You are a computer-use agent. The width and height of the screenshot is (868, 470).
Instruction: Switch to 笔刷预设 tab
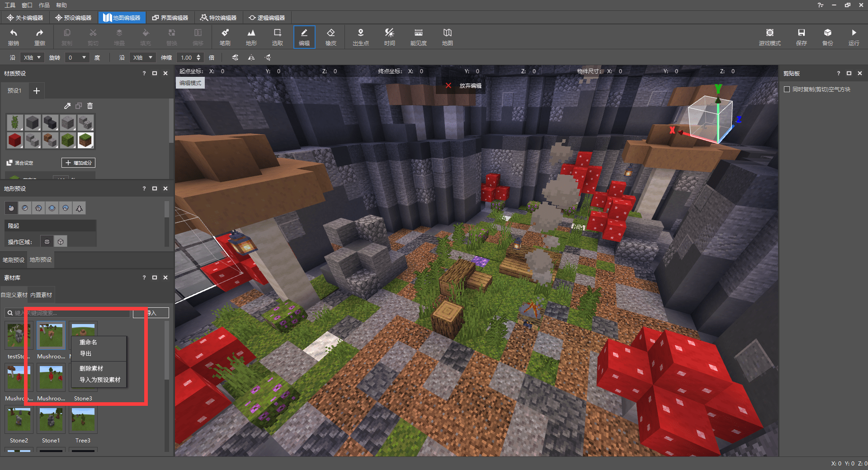[14, 260]
